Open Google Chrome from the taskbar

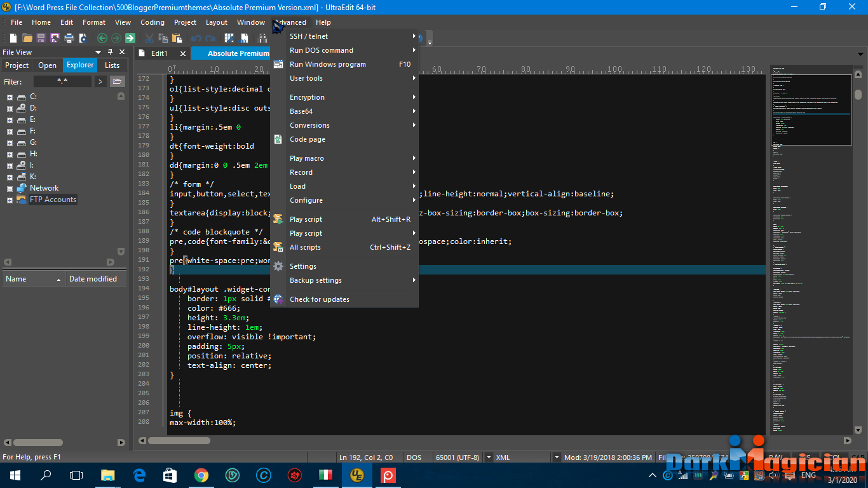tap(201, 475)
